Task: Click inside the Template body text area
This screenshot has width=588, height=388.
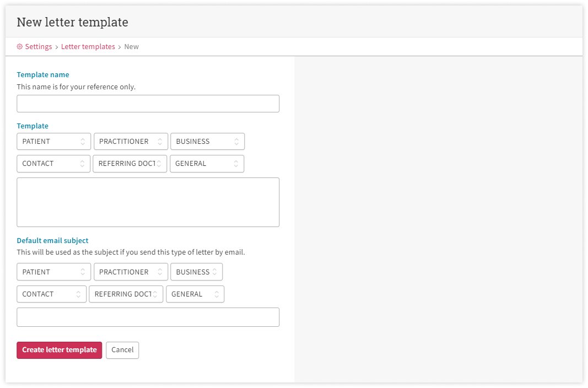Action: 148,202
